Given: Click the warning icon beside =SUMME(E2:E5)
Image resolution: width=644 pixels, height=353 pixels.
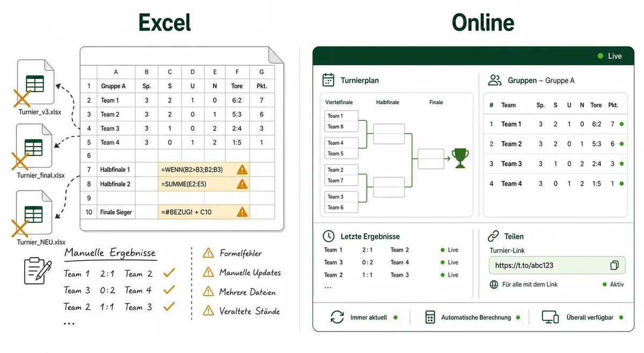Looking at the screenshot, I should pos(242,184).
